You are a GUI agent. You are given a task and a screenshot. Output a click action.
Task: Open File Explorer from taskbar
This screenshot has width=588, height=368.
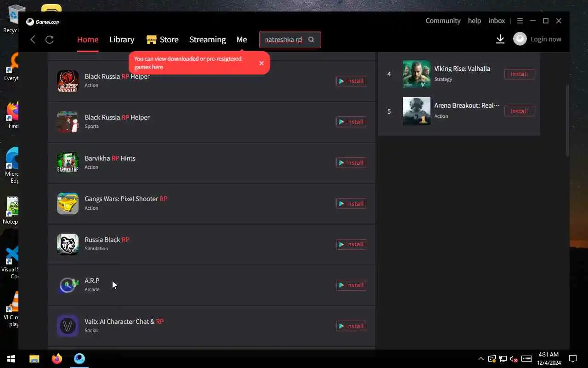34,358
